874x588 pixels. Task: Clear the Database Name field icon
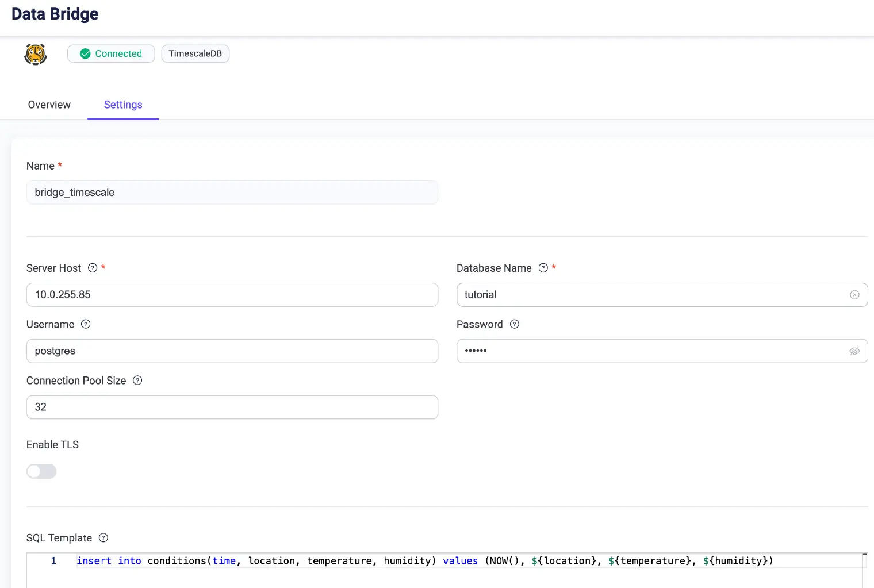click(854, 295)
